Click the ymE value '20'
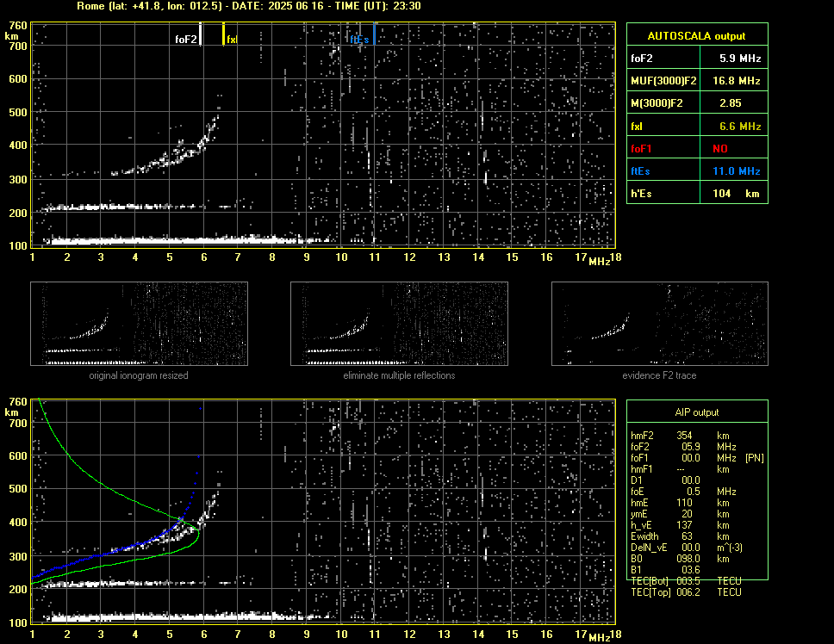The image size is (834, 644). click(x=687, y=514)
